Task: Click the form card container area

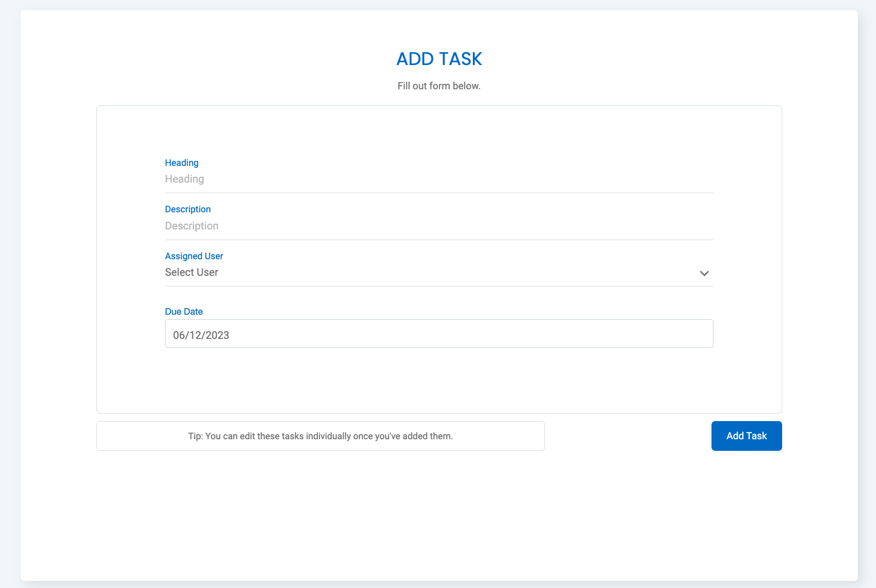Action: 439,383
